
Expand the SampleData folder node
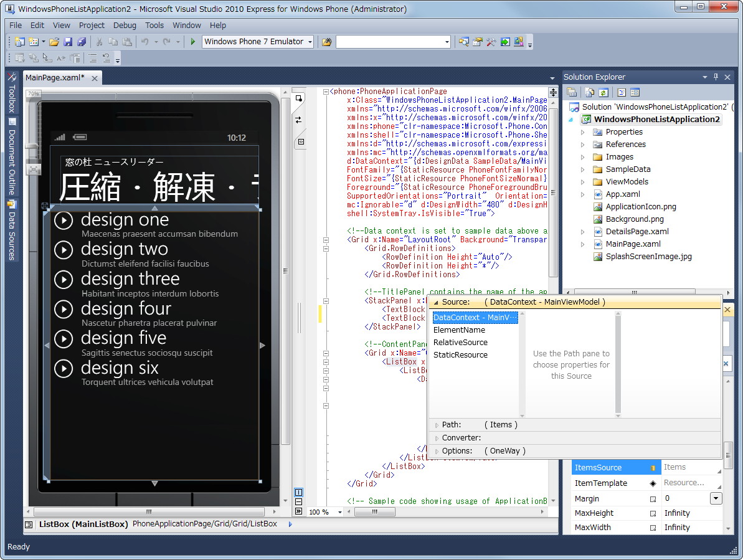point(582,169)
